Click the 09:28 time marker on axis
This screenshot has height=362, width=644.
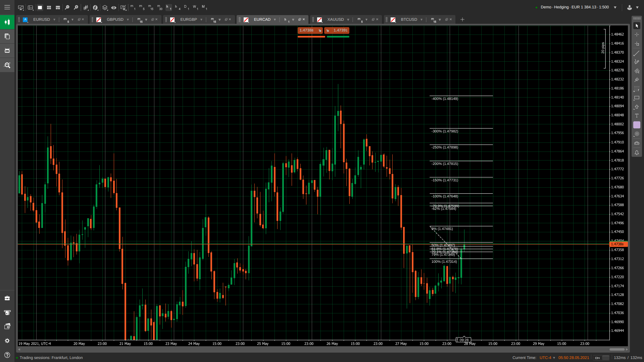click(x=463, y=340)
